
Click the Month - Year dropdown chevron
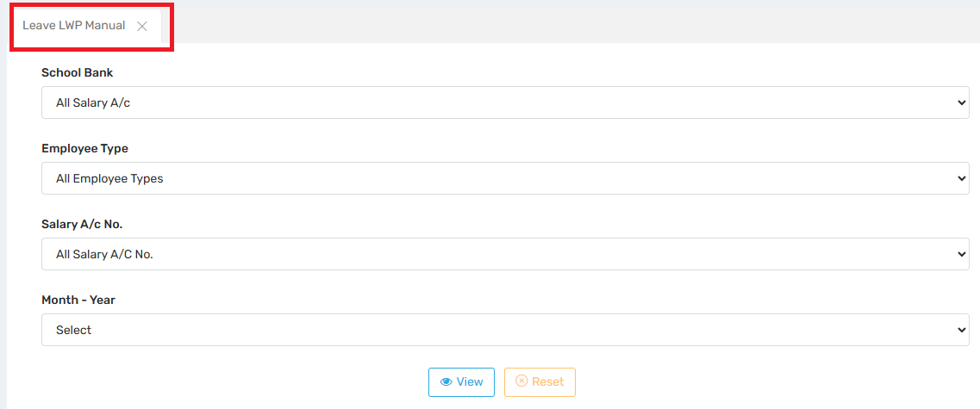[x=962, y=331]
